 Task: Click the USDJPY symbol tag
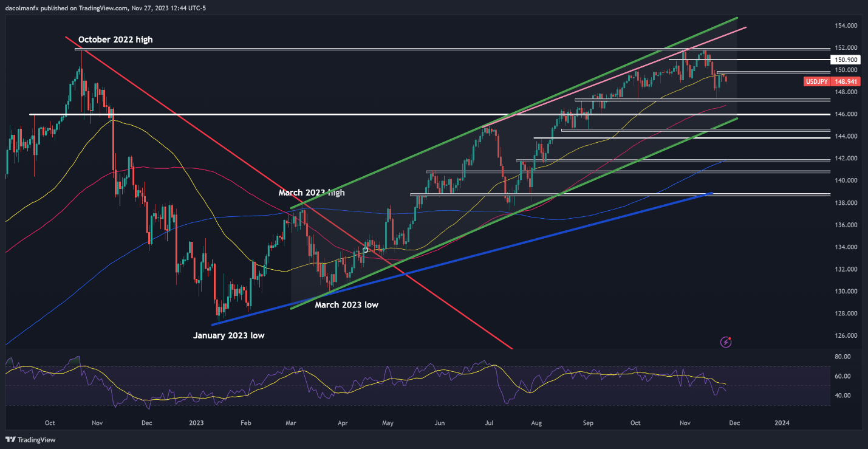[816, 81]
